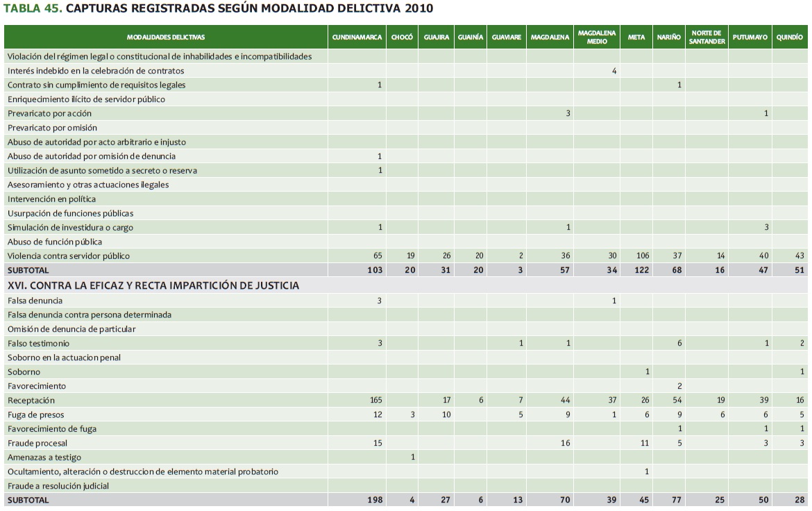Click the subtotal value 122 under Meta

pos(642,270)
